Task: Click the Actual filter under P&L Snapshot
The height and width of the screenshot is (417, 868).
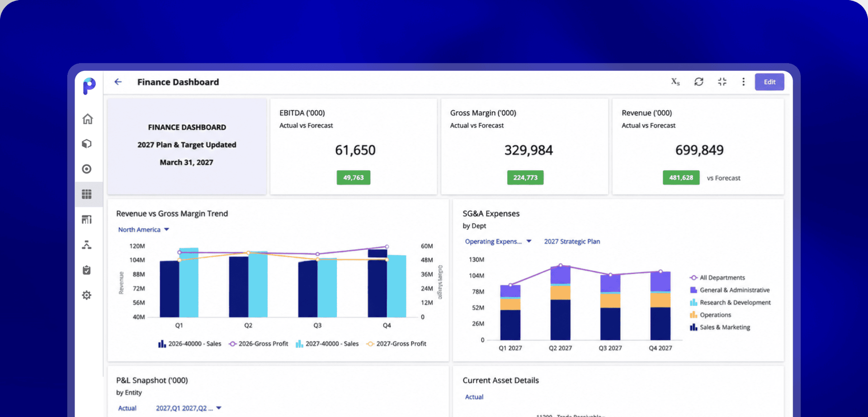Action: (x=127, y=408)
